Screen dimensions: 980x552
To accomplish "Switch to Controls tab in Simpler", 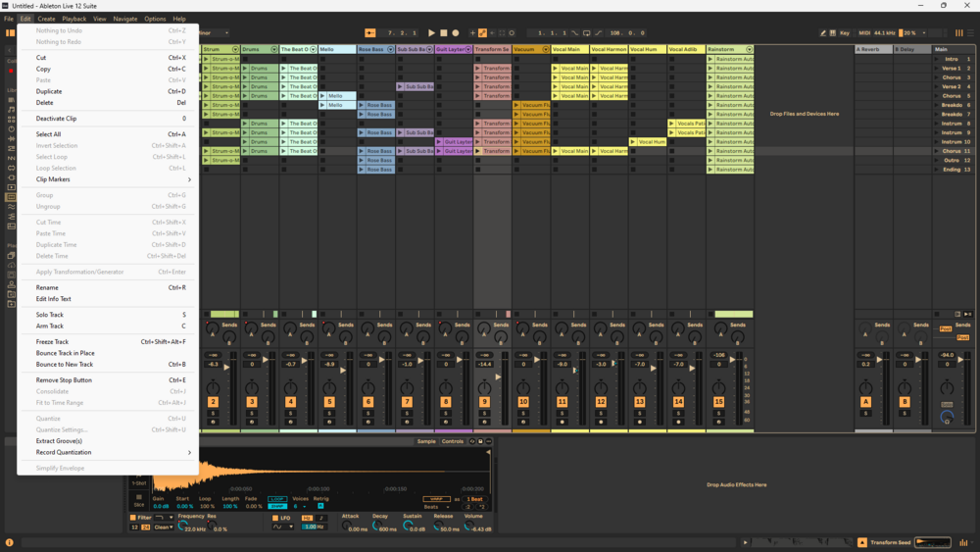I will pos(452,441).
